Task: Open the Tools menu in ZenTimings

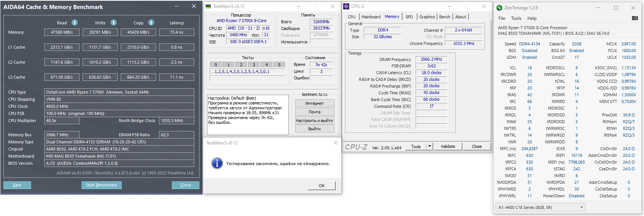Action: point(516,18)
